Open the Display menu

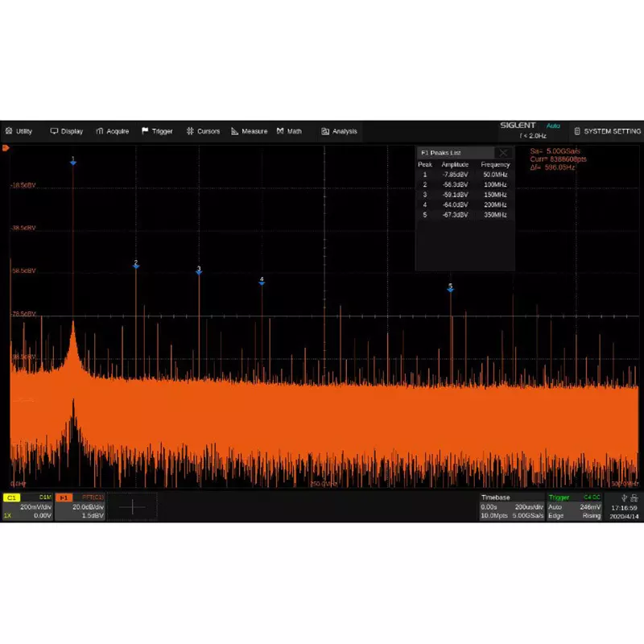click(67, 131)
